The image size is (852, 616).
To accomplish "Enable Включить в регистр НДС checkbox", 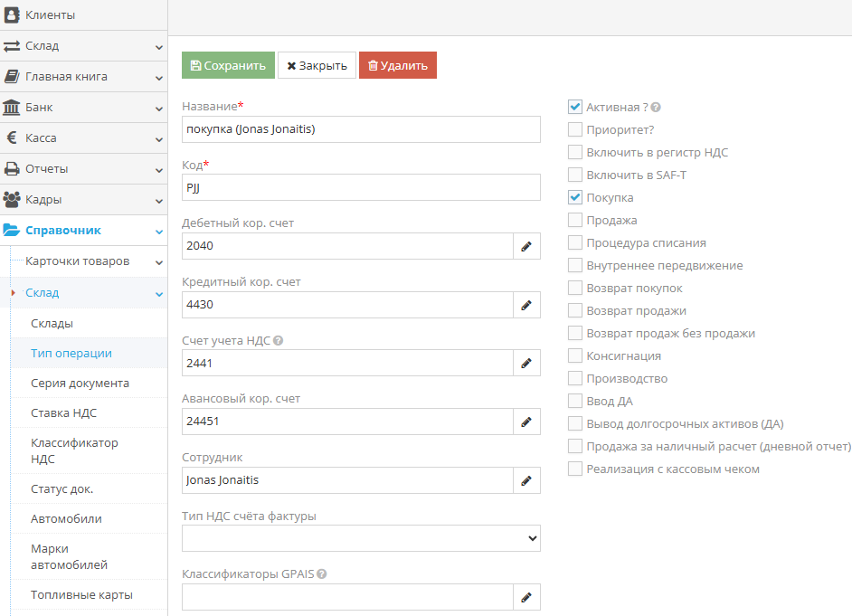I will tap(575, 152).
